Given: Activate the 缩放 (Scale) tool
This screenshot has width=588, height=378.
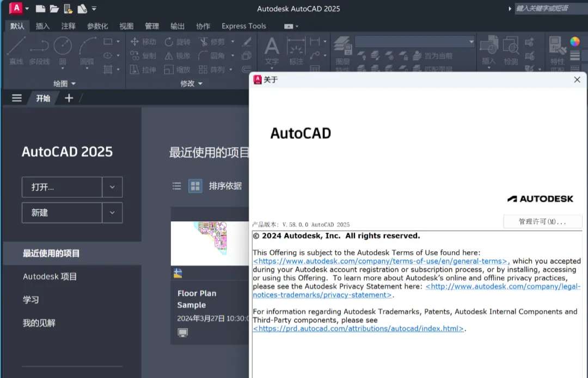Looking at the screenshot, I should pos(177,70).
